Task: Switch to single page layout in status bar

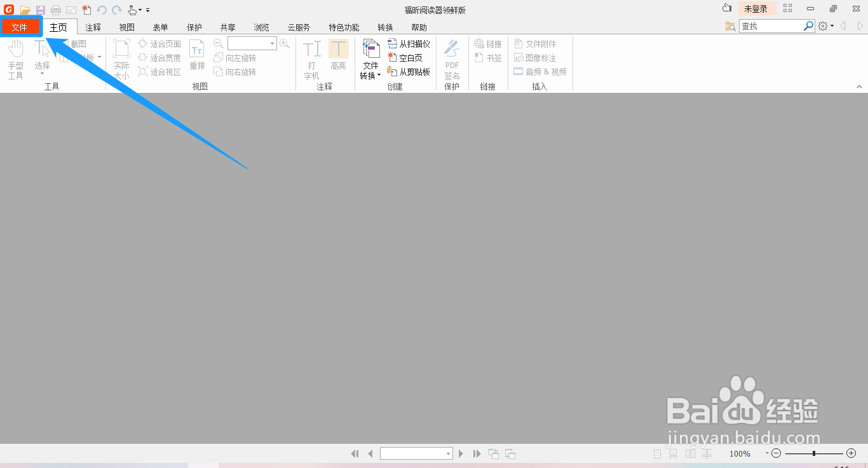Action: tap(657, 453)
